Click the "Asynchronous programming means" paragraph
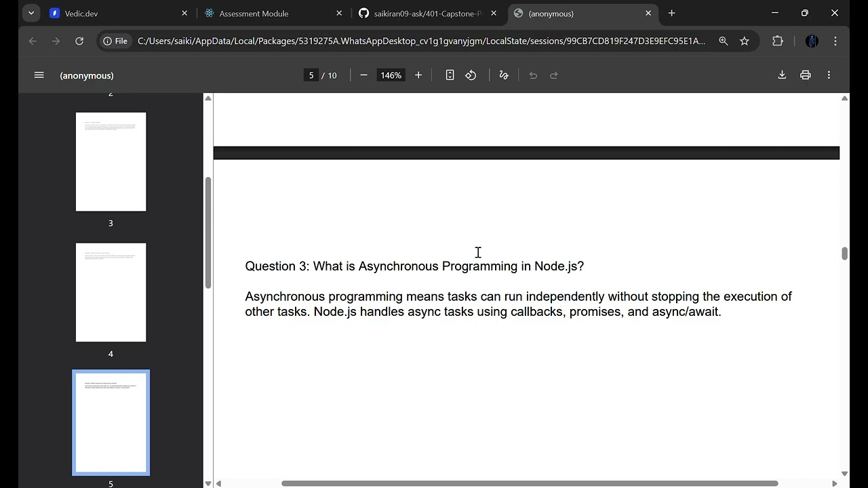This screenshot has height=488, width=868. (x=518, y=304)
